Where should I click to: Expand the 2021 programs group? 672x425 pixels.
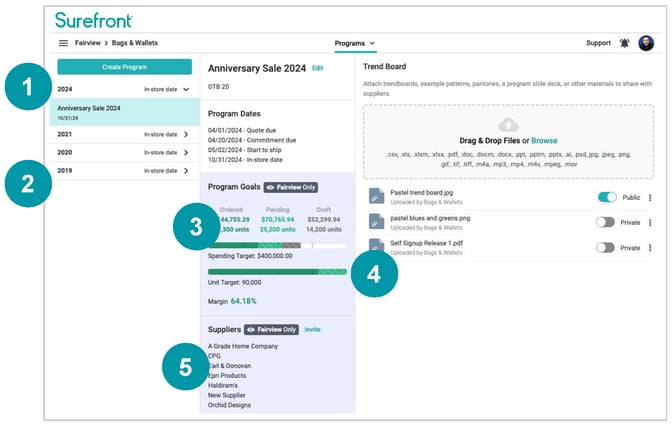(186, 133)
